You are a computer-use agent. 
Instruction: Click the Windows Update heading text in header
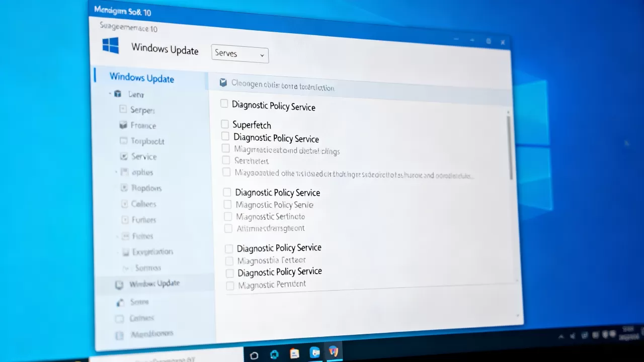[x=165, y=49]
